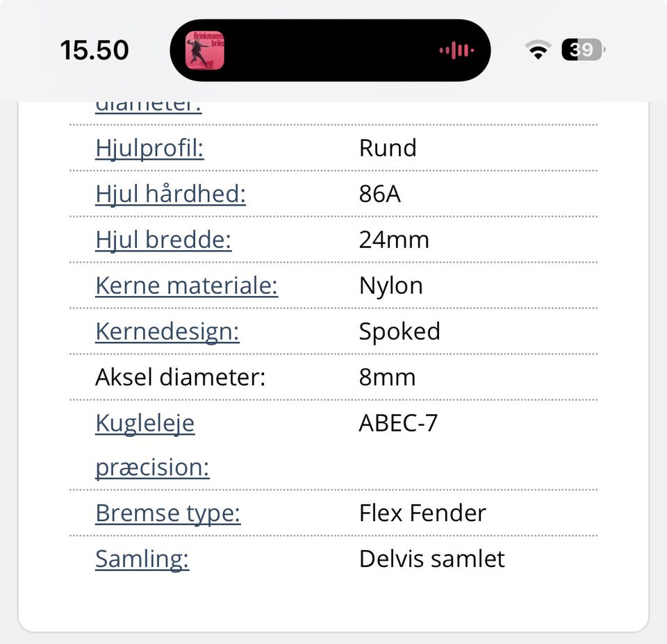This screenshot has width=667, height=644.
Task: Click the 86A hardness value
Action: click(379, 194)
